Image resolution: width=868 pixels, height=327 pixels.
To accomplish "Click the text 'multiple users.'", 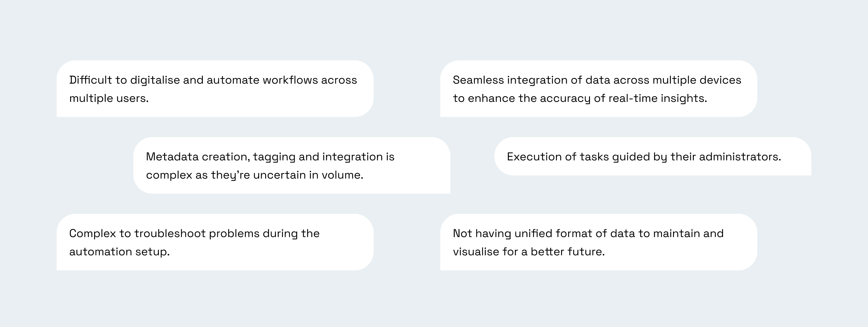I will (x=109, y=98).
